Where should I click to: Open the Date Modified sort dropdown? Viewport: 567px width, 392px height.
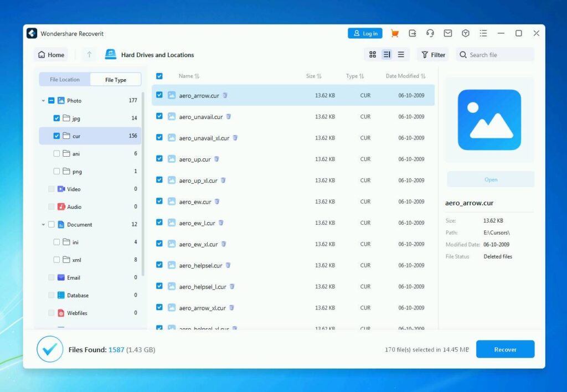pos(405,75)
